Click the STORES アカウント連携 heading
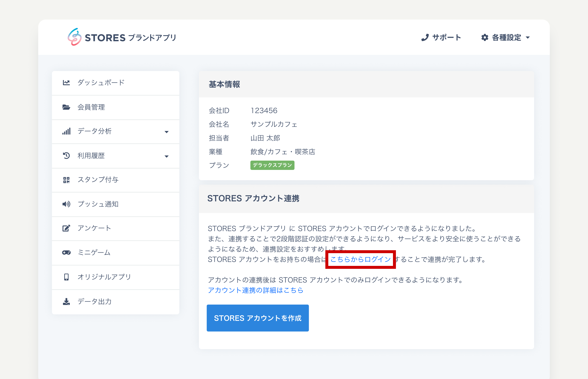 click(253, 198)
